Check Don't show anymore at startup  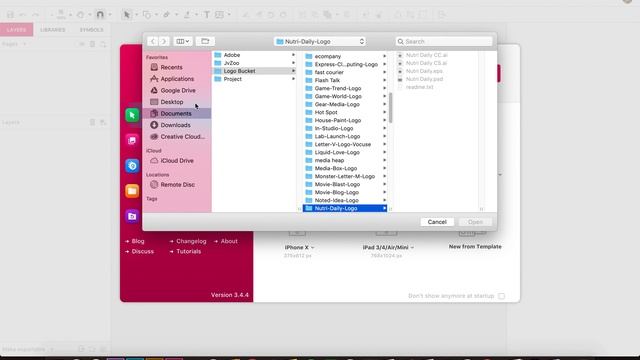[x=501, y=296]
